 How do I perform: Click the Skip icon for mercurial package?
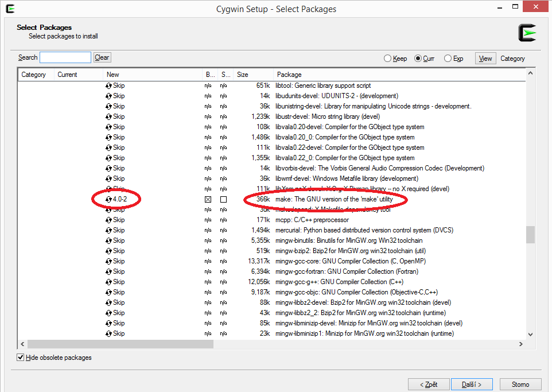[108, 230]
